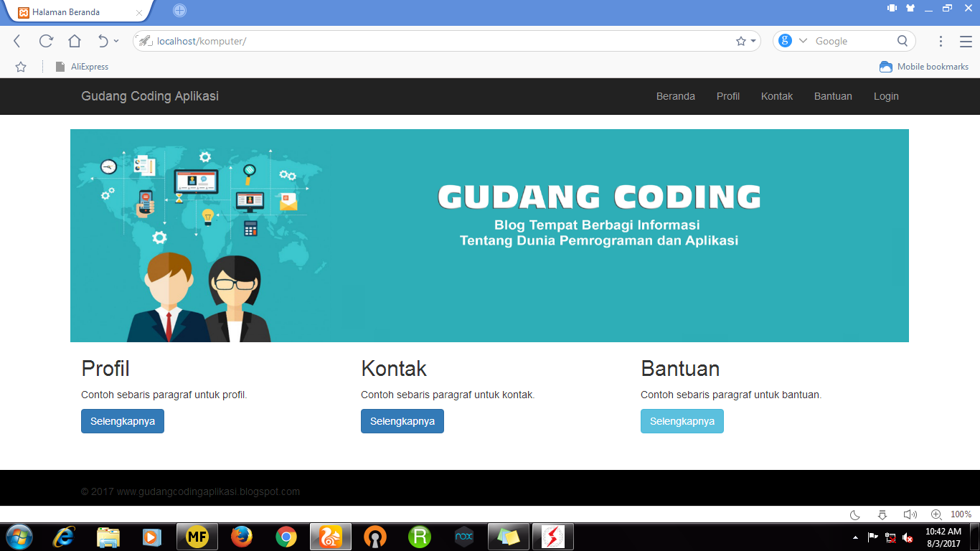The image size is (980, 551).
Task: Enable night mode with the moon icon
Action: pyautogui.click(x=854, y=515)
